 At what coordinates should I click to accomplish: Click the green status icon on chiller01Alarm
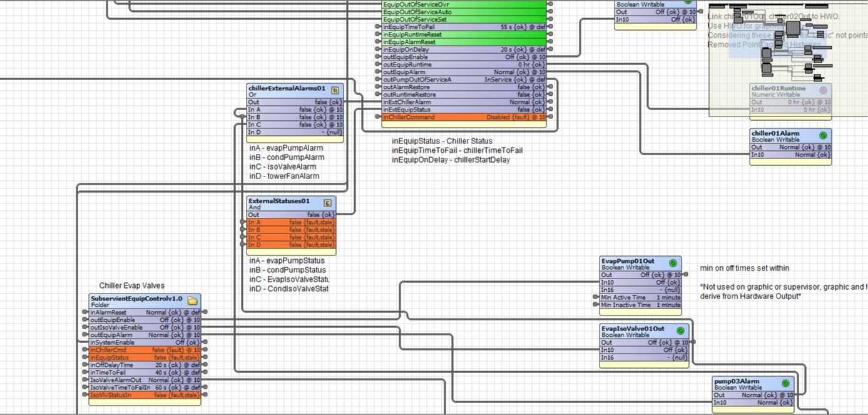tap(823, 135)
